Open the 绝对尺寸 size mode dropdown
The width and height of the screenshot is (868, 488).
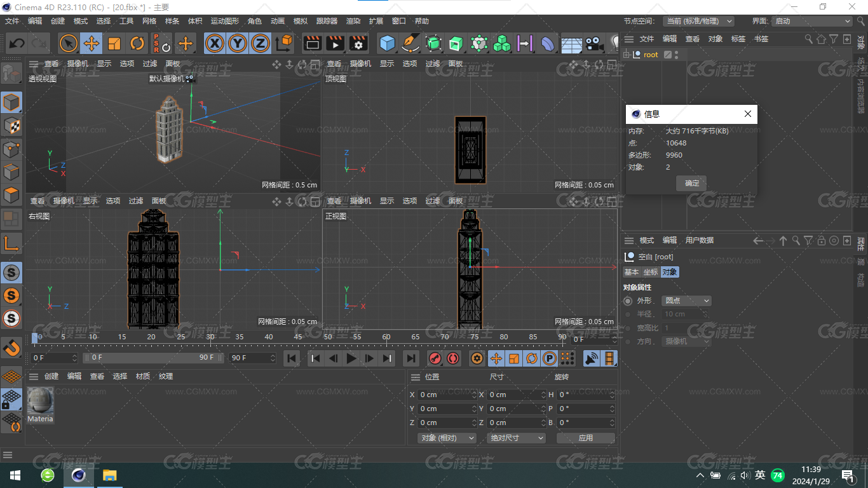pos(517,438)
